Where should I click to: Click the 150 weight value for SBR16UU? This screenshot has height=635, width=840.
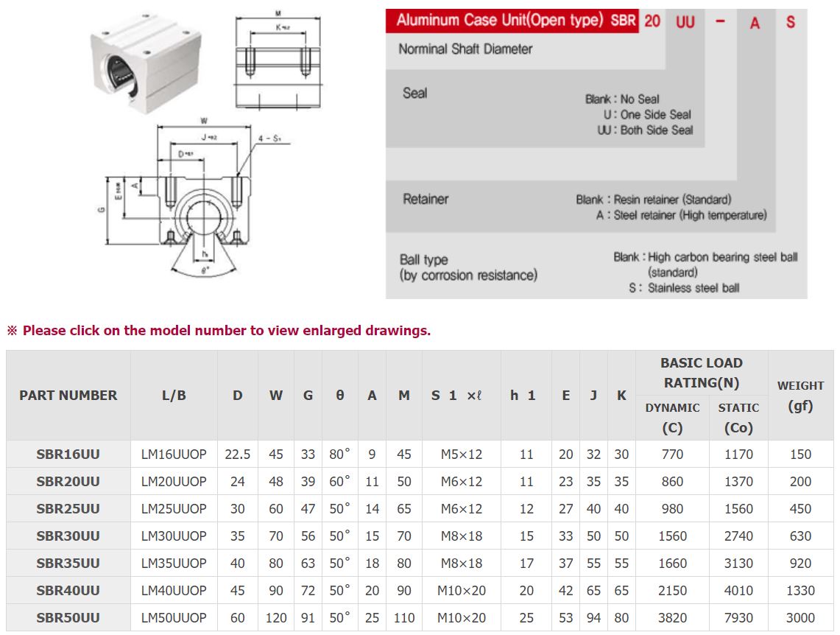click(x=800, y=455)
